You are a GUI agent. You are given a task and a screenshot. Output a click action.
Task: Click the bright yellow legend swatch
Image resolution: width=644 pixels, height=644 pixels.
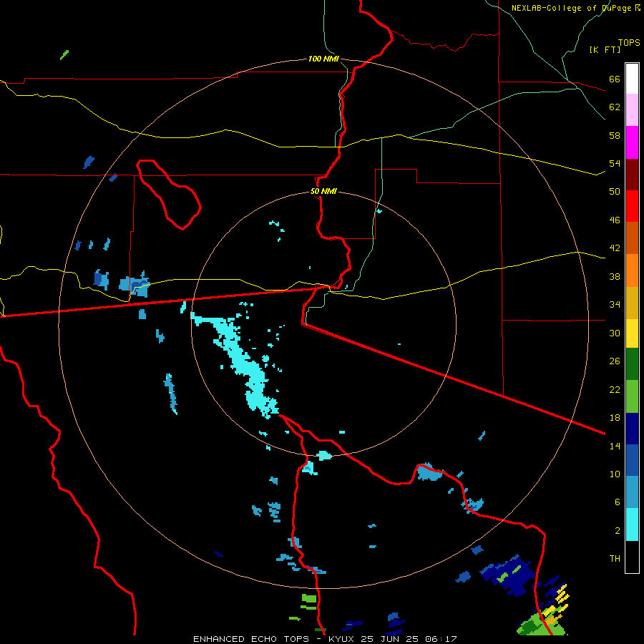pyautogui.click(x=632, y=333)
